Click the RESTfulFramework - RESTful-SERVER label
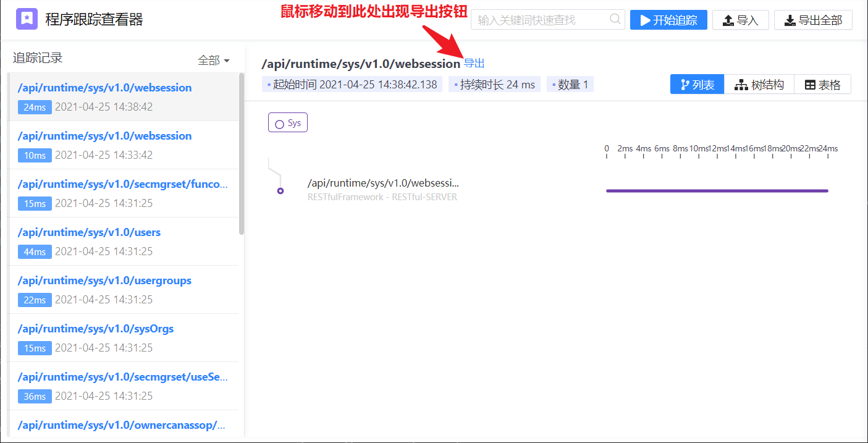Viewport: 868px width, 443px height. click(x=382, y=197)
